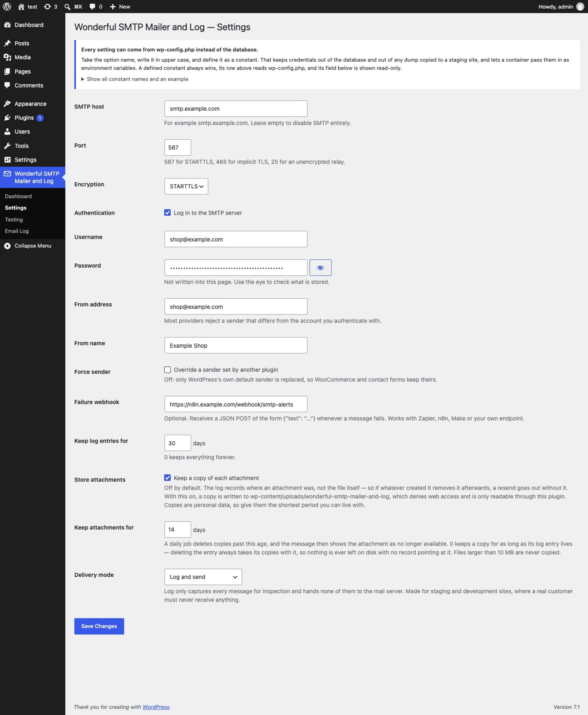Uncheck Keep a copy of each attachment

(x=167, y=478)
